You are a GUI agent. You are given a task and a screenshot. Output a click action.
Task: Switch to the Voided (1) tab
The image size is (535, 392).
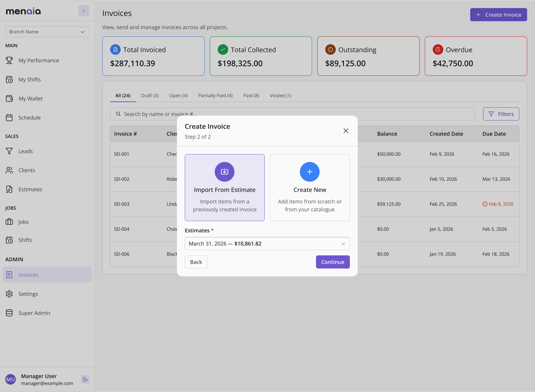pos(281,95)
